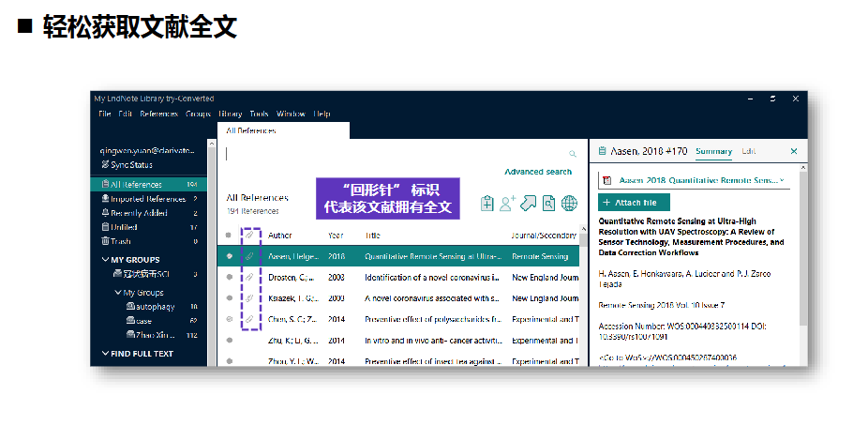This screenshot has height=426, width=868.
Task: Click the Unfiled clipboard icon in the sidebar
Action: coord(105,227)
